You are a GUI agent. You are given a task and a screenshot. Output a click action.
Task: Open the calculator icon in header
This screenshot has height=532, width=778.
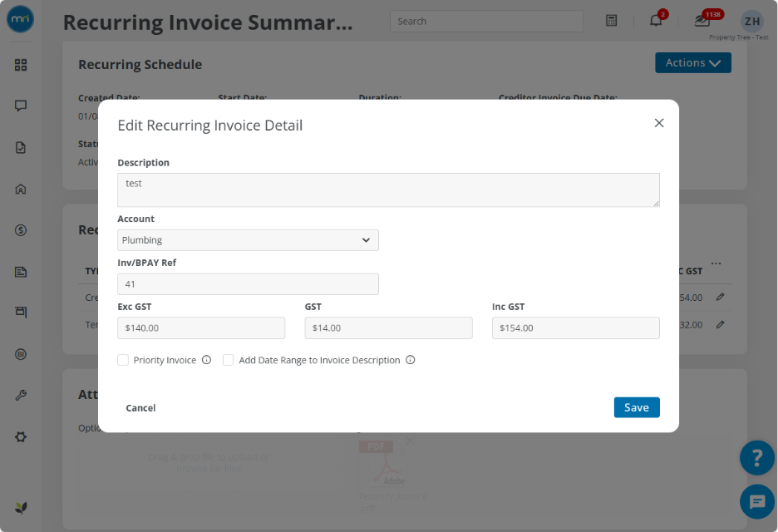611,21
